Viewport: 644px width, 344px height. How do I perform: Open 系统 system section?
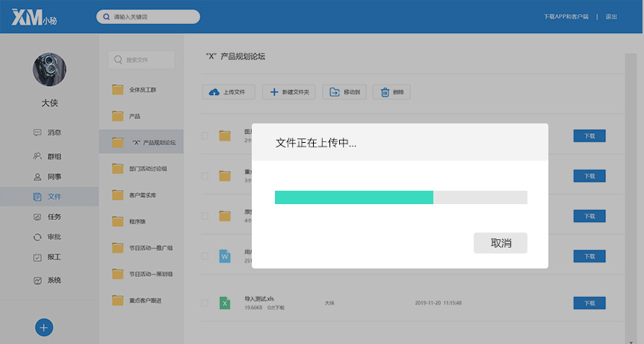pyautogui.click(x=49, y=280)
